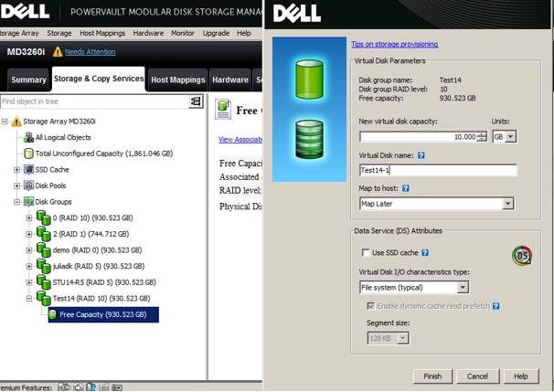
Task: Open help icon for dynamic cache read prefetch
Action: (x=496, y=306)
